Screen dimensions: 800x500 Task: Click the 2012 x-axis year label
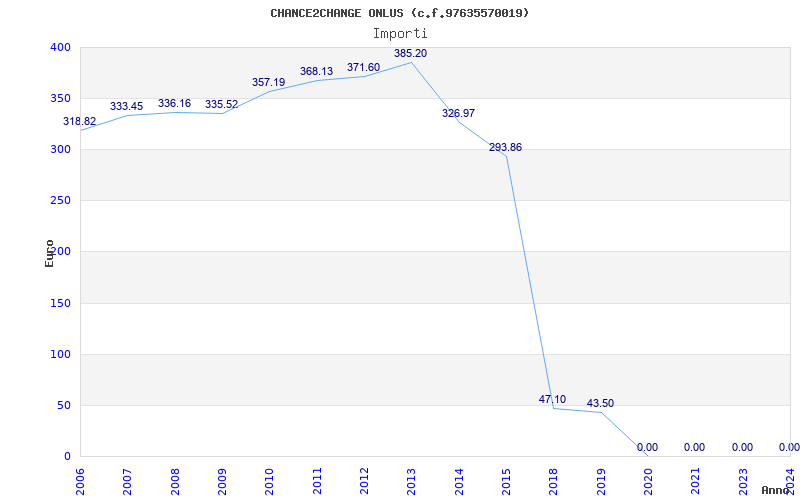click(364, 481)
